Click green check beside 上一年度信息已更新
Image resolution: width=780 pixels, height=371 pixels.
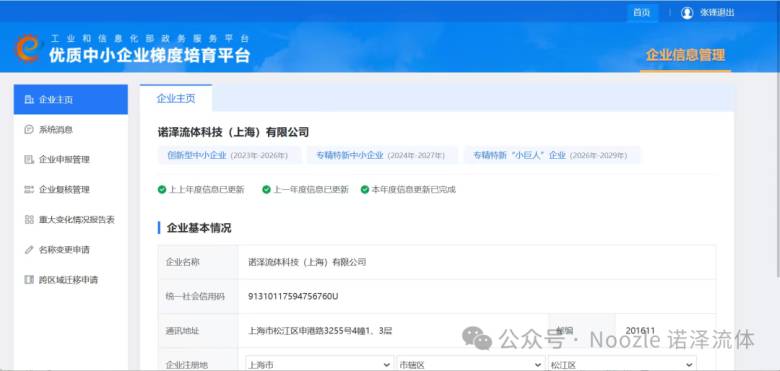click(266, 189)
